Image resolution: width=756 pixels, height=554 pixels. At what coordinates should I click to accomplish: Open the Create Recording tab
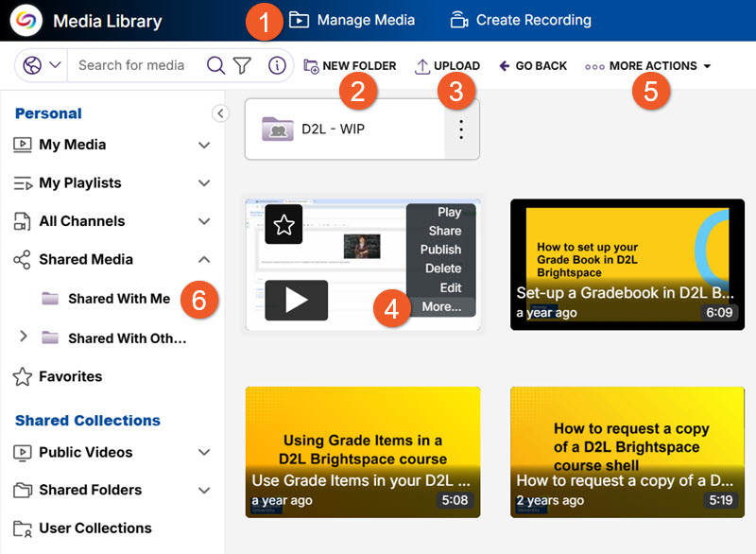coord(521,20)
